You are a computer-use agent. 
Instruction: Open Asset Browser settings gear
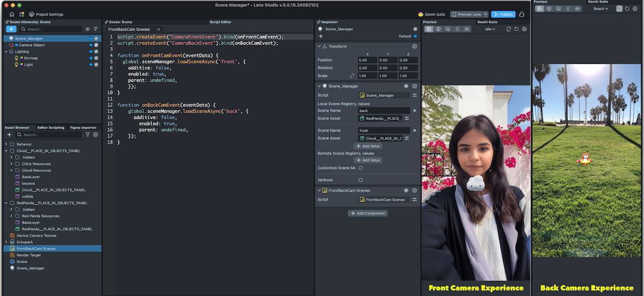[x=96, y=135]
